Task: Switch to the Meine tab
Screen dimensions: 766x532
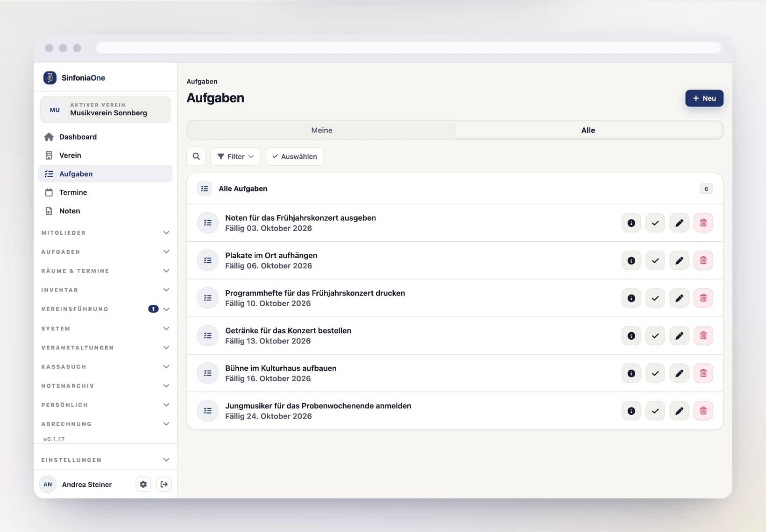Action: click(322, 130)
